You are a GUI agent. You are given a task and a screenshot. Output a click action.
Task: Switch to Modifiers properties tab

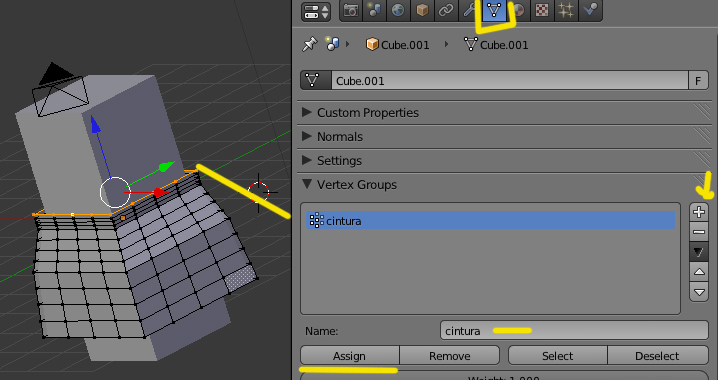(469, 11)
